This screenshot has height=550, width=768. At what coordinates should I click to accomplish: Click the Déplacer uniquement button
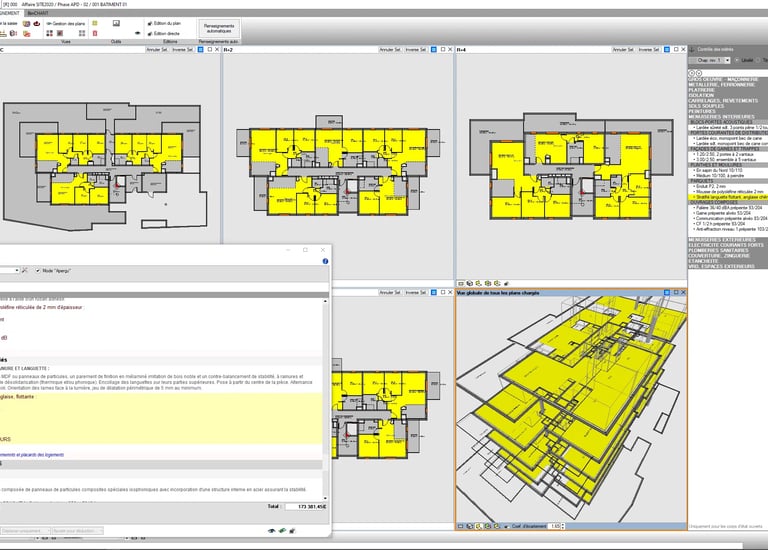click(x=25, y=531)
